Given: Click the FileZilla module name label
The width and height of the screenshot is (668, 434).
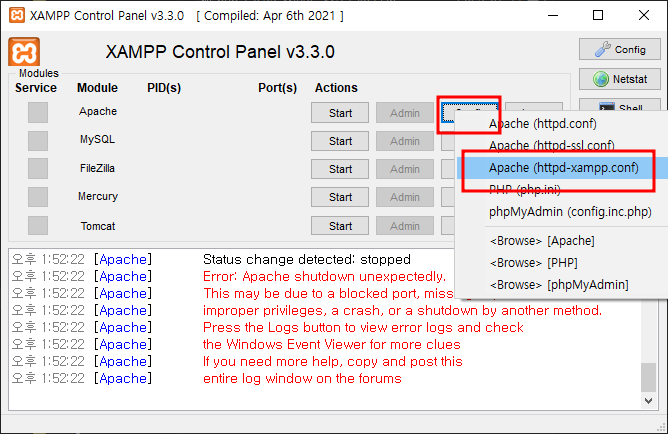Looking at the screenshot, I should click(x=97, y=168).
